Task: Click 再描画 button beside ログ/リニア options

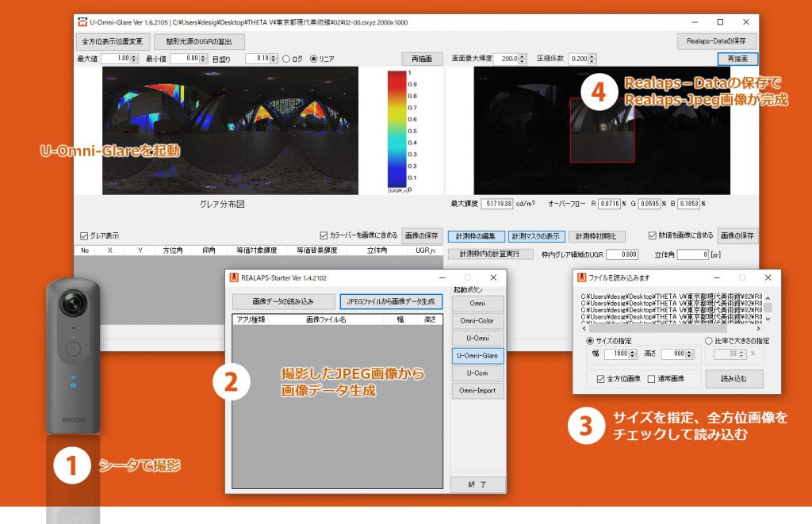Action: [422, 59]
